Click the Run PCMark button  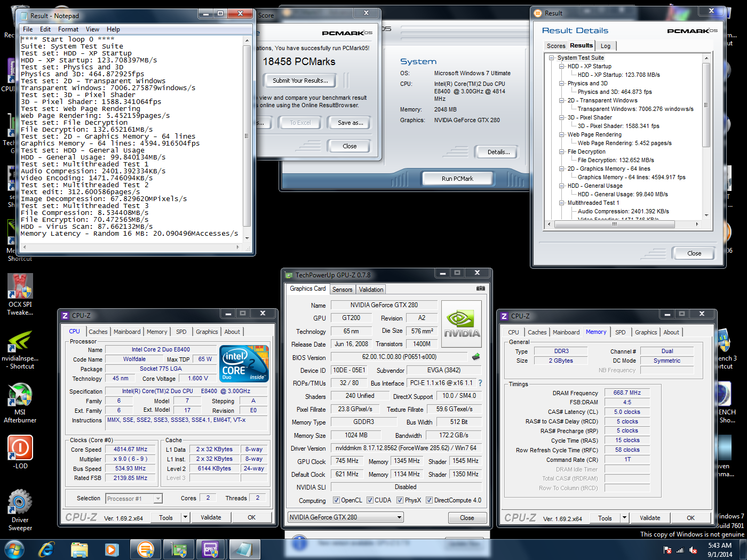457,179
